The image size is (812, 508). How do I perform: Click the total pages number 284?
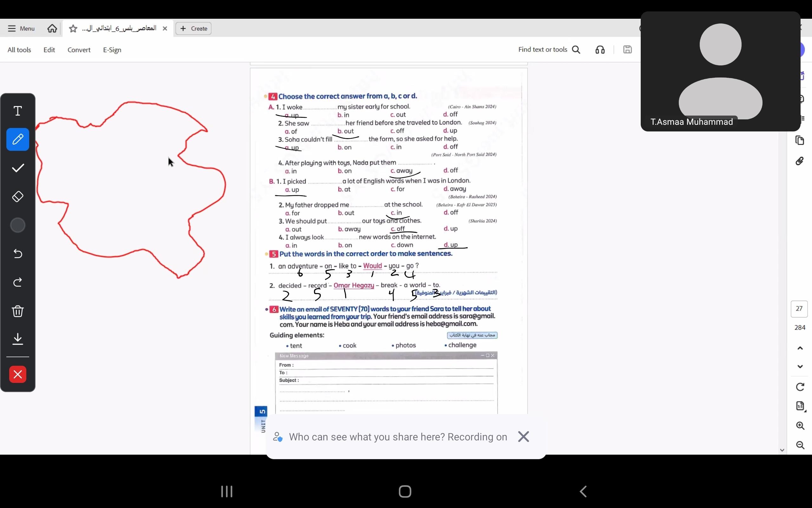[800, 328]
